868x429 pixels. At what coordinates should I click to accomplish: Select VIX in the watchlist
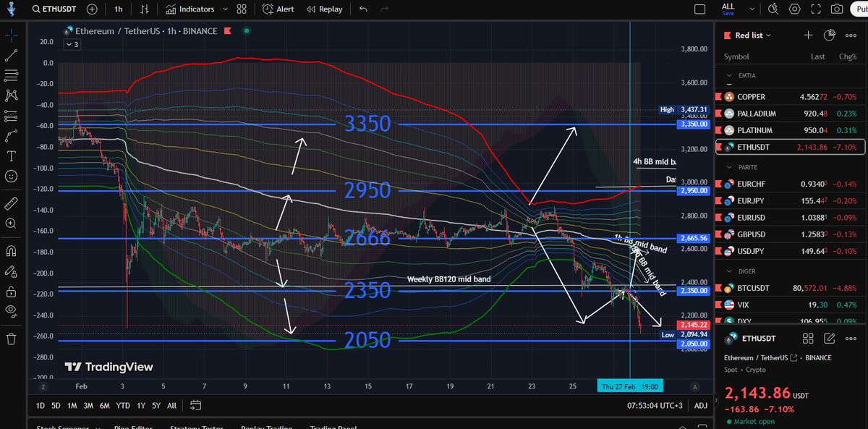788,305
